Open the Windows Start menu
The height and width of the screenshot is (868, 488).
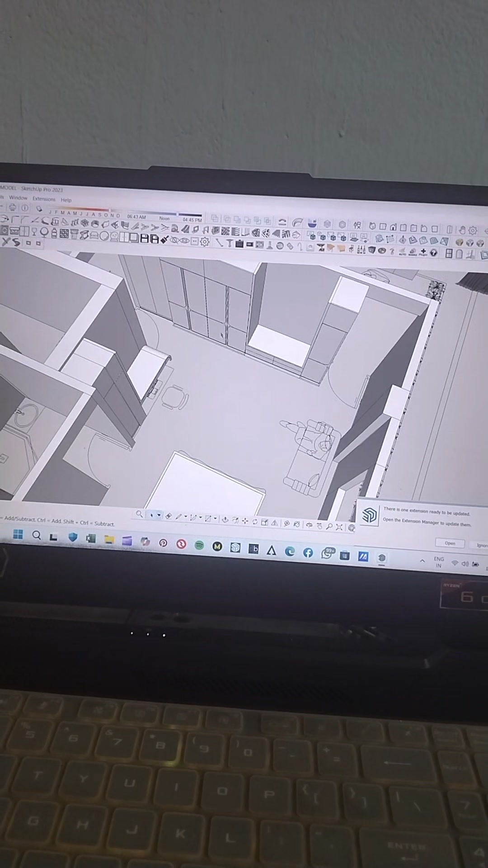(18, 535)
